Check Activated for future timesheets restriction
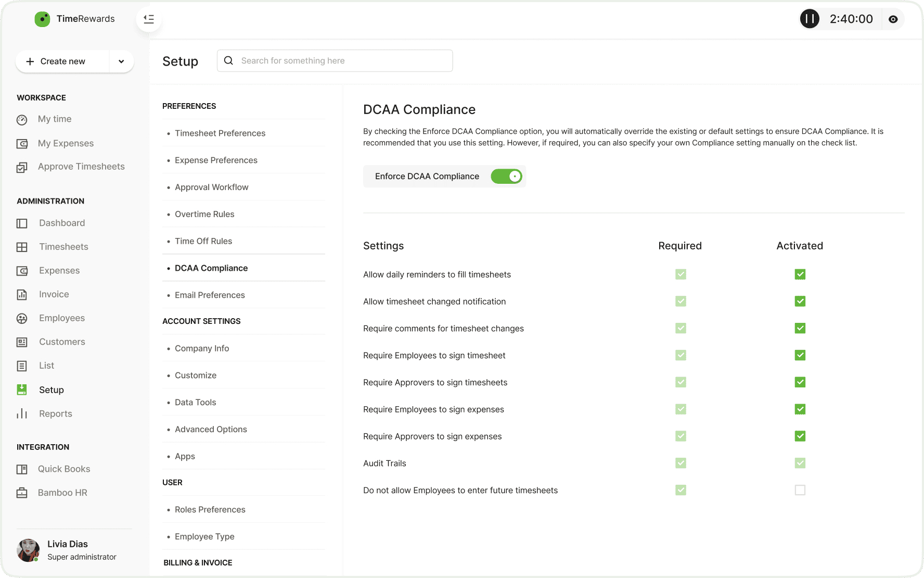This screenshot has height=578, width=924. click(x=800, y=490)
